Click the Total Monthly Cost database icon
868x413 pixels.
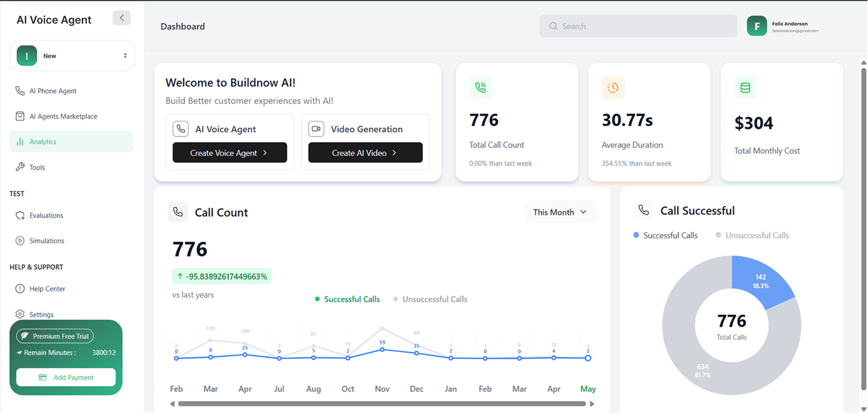coord(745,88)
